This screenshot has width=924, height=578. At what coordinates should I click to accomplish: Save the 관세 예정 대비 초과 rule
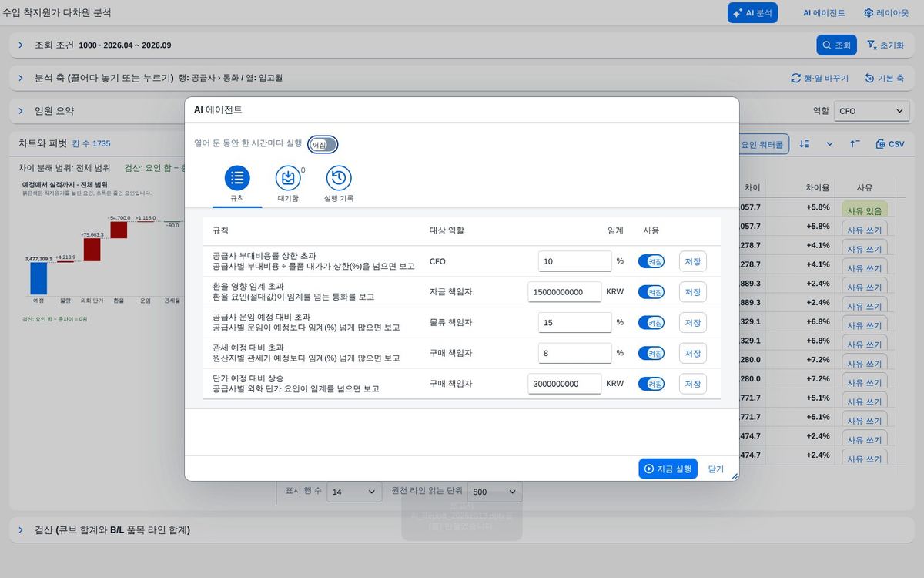(x=693, y=353)
